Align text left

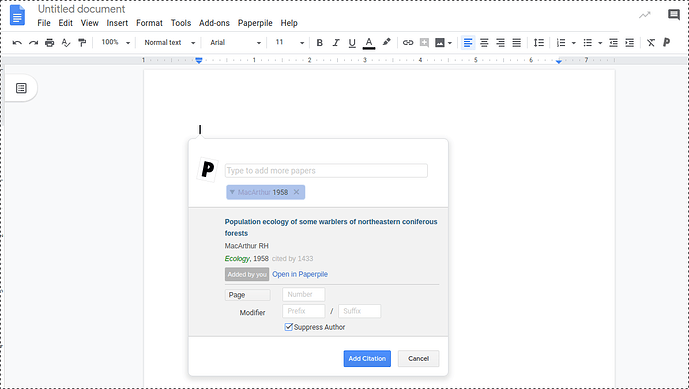(468, 43)
